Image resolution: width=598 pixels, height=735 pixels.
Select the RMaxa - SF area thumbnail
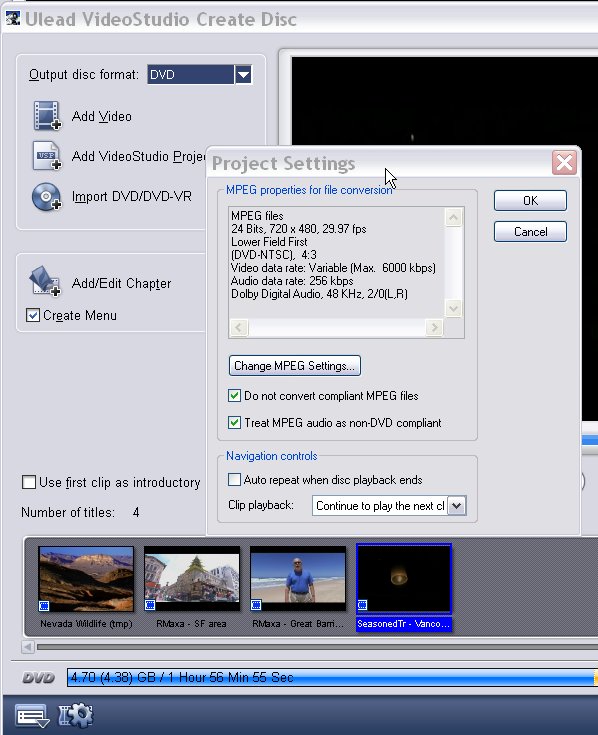point(192,579)
